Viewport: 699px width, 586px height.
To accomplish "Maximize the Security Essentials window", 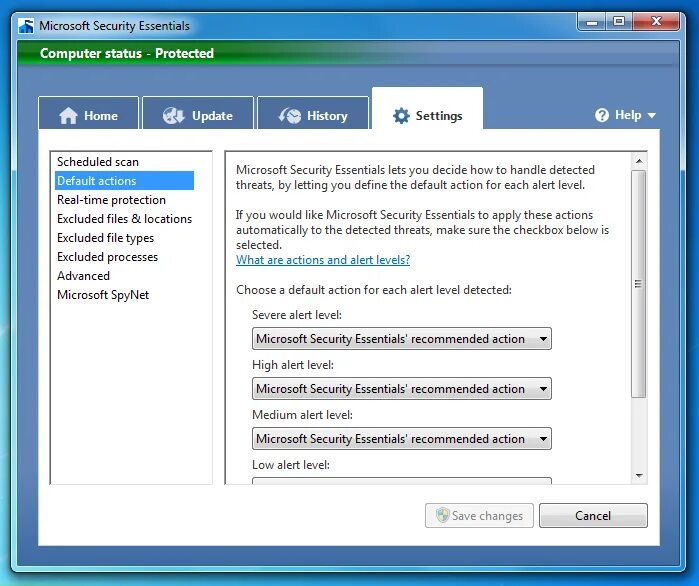I will click(x=619, y=22).
